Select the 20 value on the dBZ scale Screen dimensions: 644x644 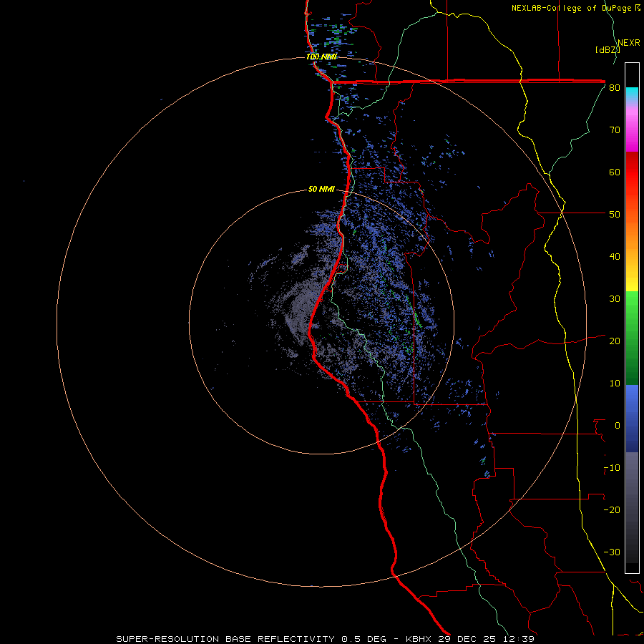pyautogui.click(x=615, y=341)
